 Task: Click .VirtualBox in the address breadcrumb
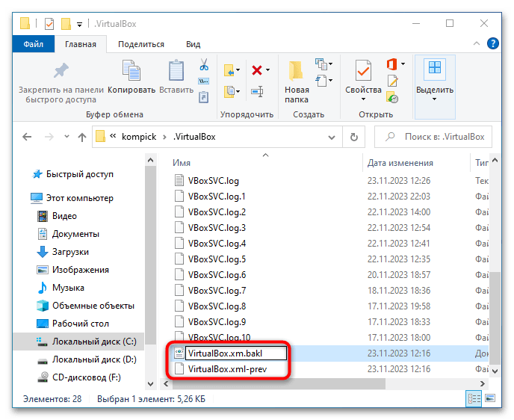coord(194,137)
